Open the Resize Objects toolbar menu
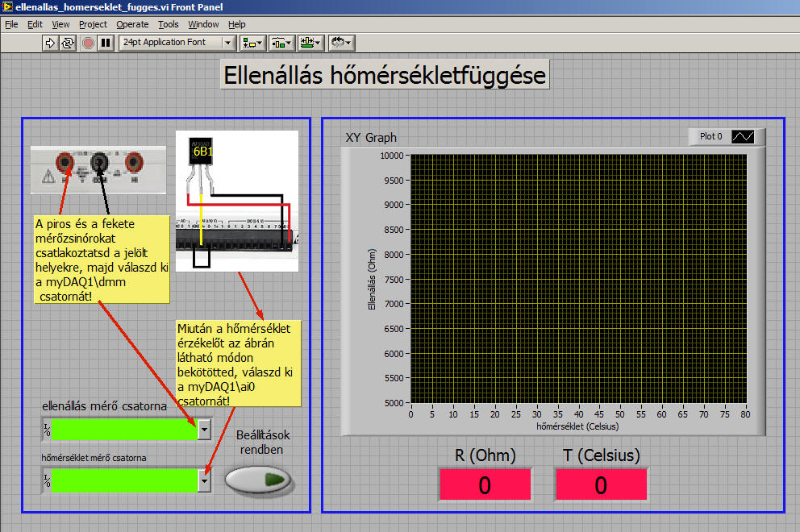This screenshot has height=532, width=800. 310,43
